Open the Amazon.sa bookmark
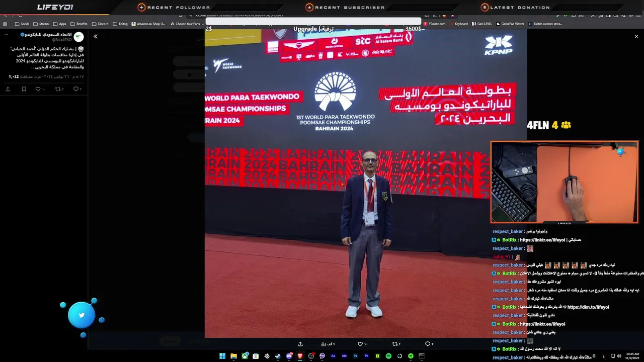The height and width of the screenshot is (362, 644). coord(148,24)
